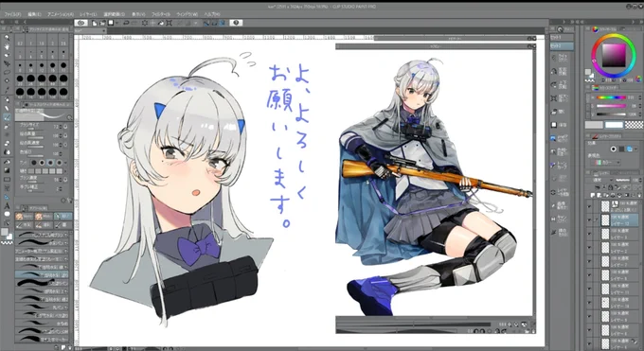Click トーンカーブ in Quick Access panel
Screen dimensions: 644x351
pyautogui.click(x=560, y=165)
